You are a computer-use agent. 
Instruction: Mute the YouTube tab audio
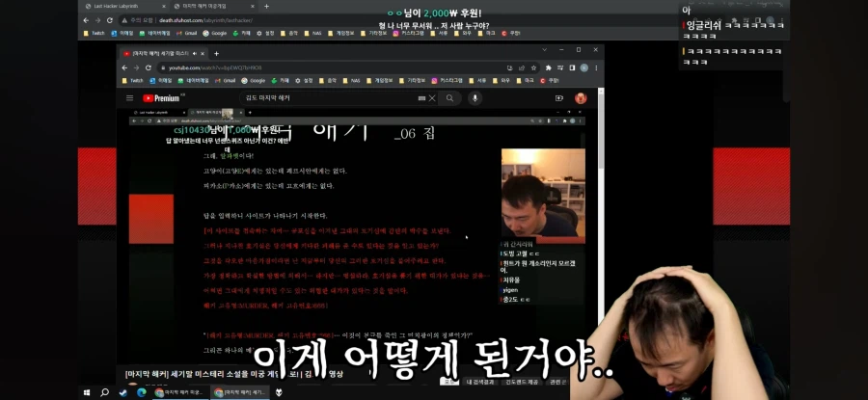(x=194, y=54)
